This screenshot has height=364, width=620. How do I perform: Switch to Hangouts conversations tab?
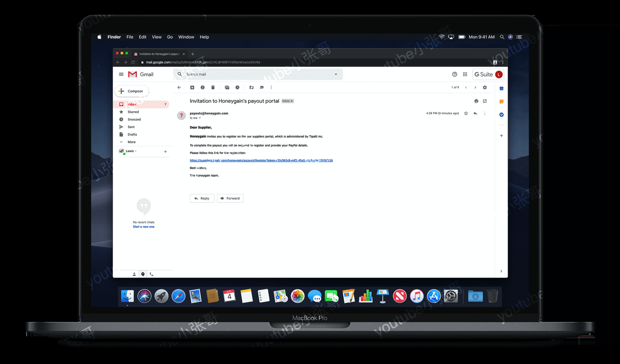click(x=143, y=274)
